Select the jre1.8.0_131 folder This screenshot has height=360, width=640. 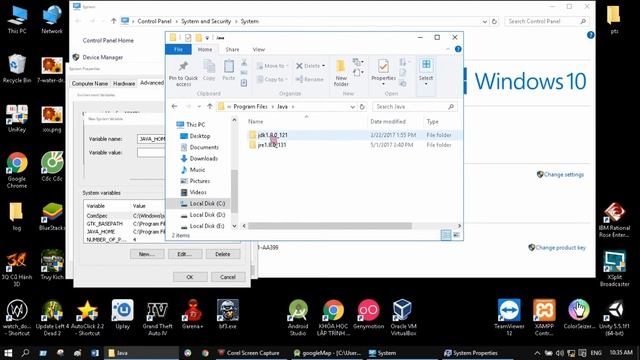point(271,145)
